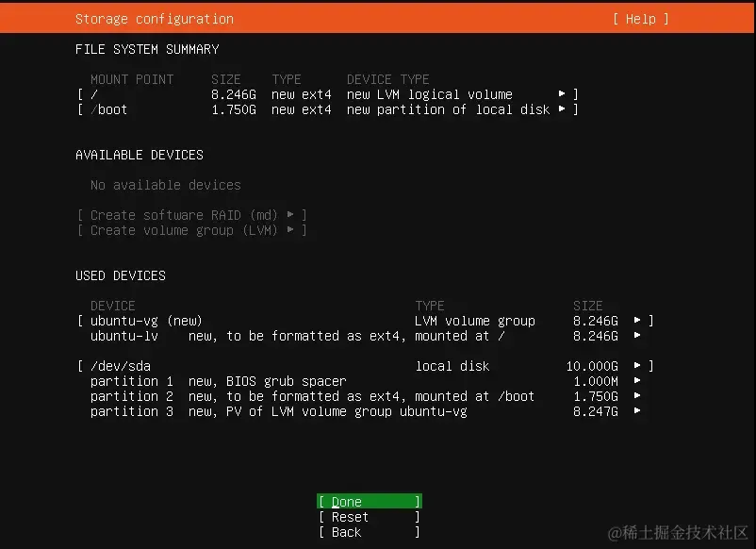This screenshot has width=756, height=549.
Task: Open the Help menu
Action: click(640, 19)
